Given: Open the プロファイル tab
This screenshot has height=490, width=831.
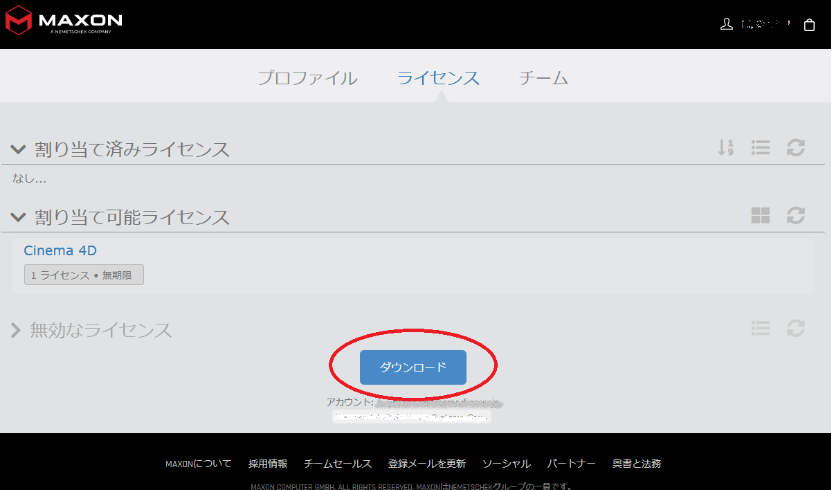Looking at the screenshot, I should click(x=307, y=78).
